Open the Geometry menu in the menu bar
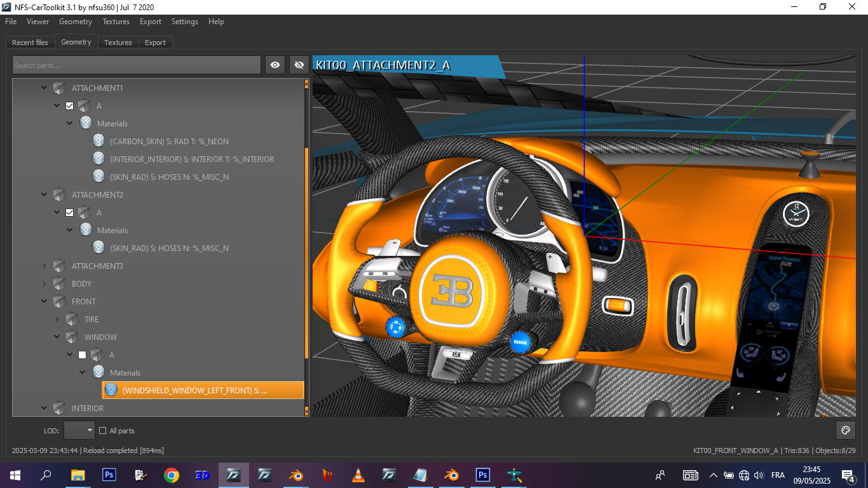Screen dimensions: 868x488 [x=76, y=22]
